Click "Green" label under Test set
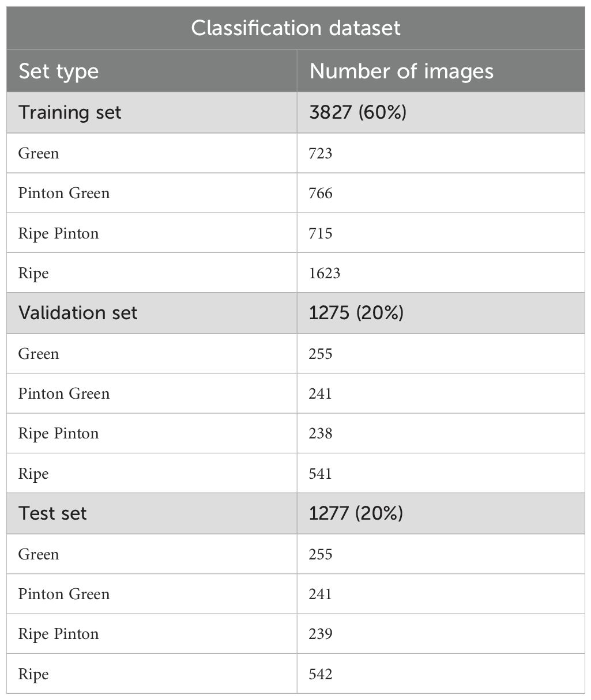This screenshot has width=591, height=700. tap(39, 554)
